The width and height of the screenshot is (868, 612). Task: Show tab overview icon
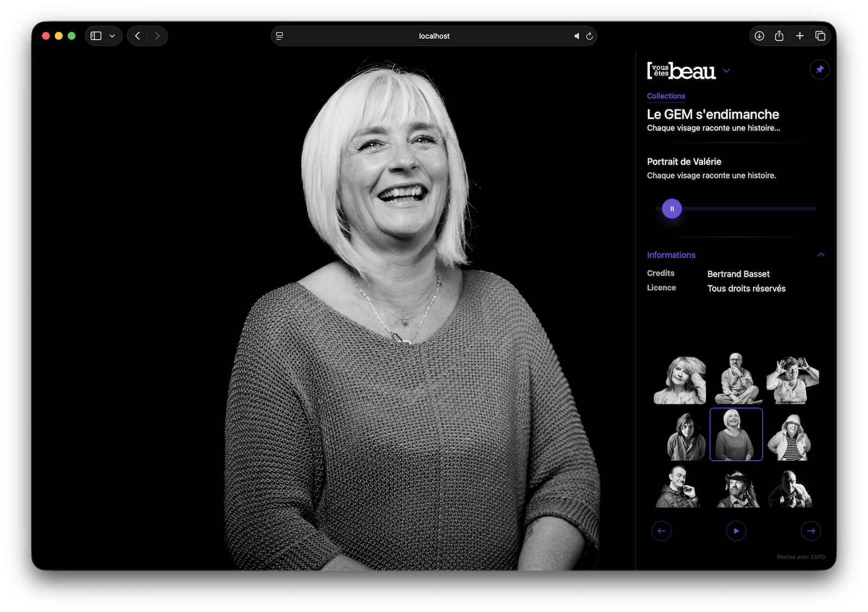[820, 36]
